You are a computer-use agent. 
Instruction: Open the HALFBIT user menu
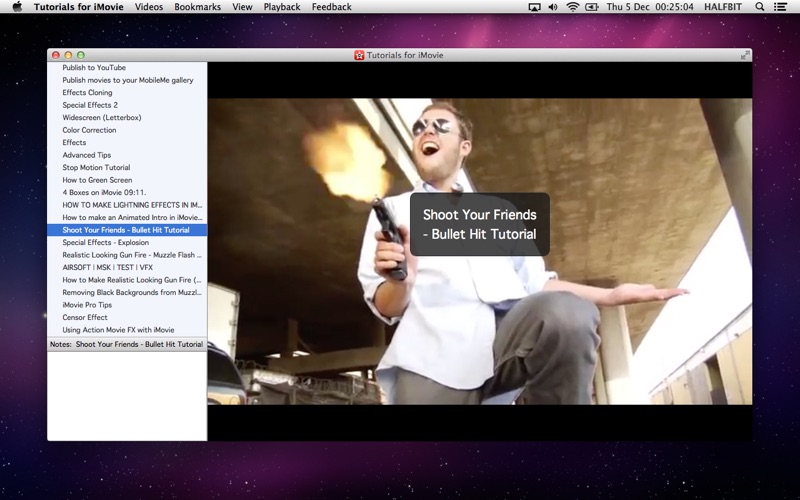(x=722, y=7)
